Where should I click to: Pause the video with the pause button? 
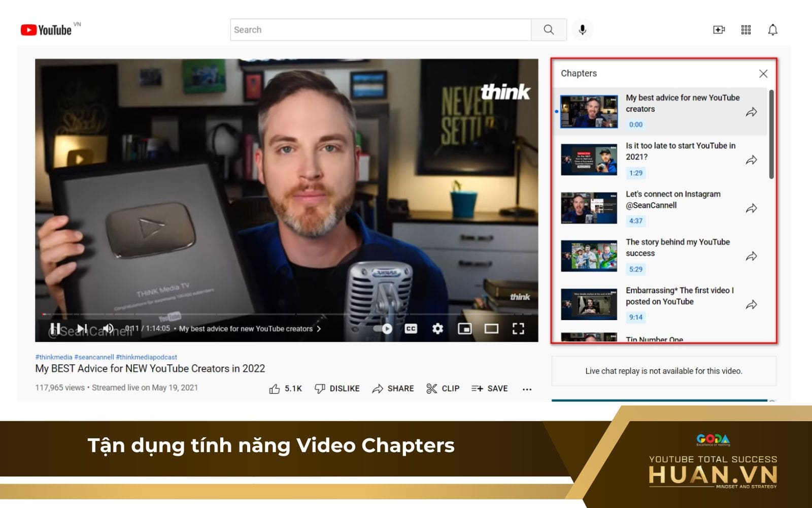point(56,329)
